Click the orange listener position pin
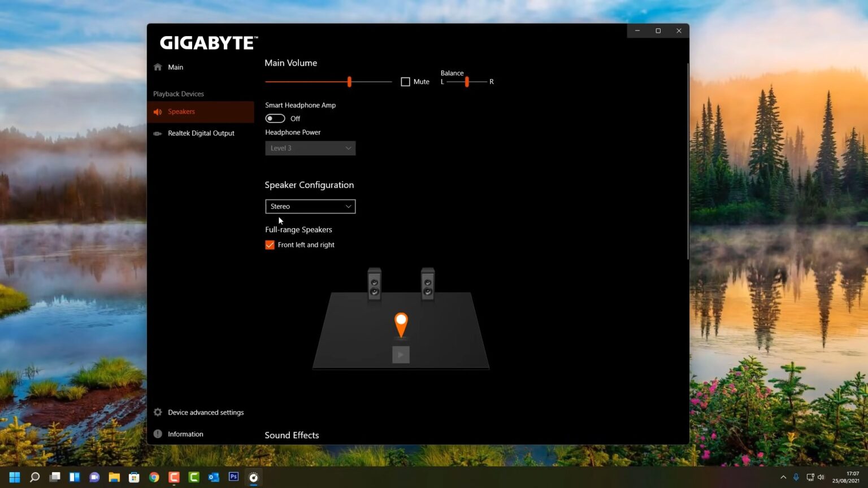 pyautogui.click(x=401, y=322)
